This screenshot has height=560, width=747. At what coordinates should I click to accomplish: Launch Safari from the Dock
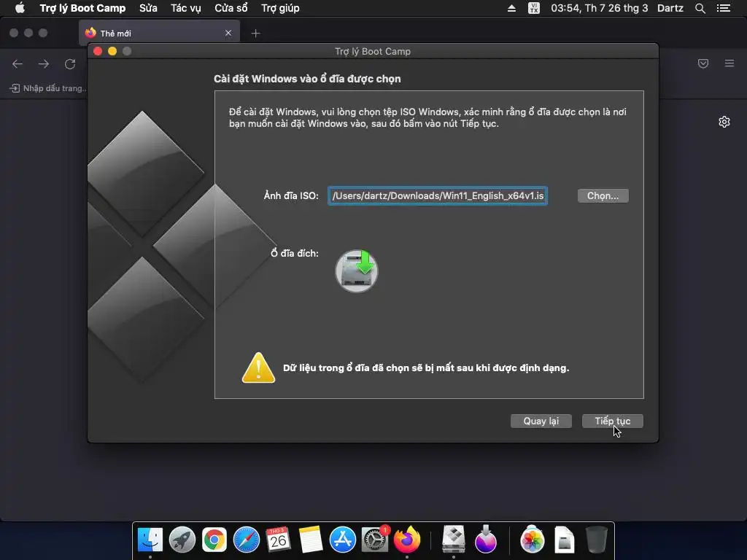point(247,540)
